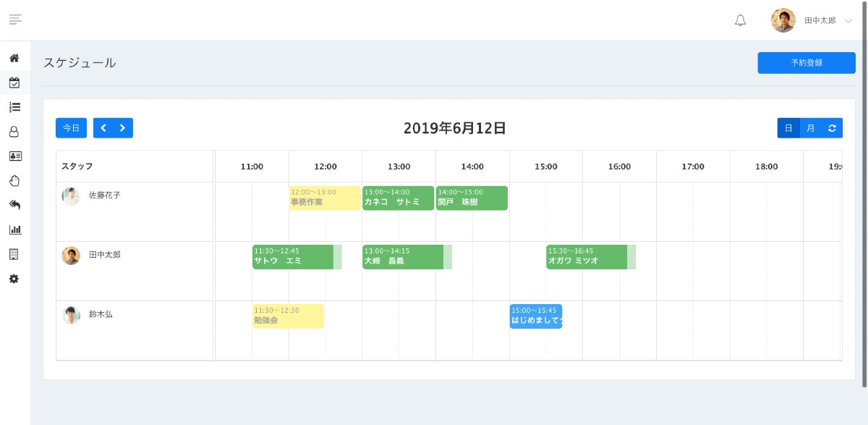
Task: Toggle the hamburger menu at top left
Action: pyautogui.click(x=15, y=19)
